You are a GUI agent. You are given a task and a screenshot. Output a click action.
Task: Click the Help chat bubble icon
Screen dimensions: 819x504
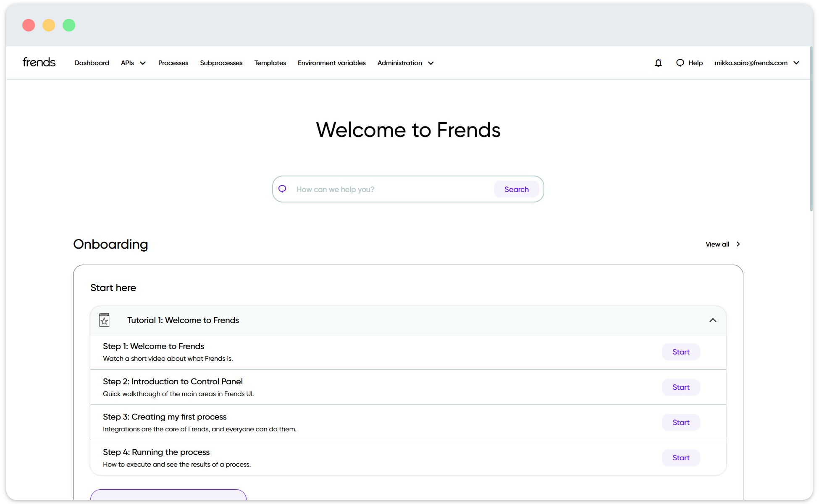[x=680, y=63]
